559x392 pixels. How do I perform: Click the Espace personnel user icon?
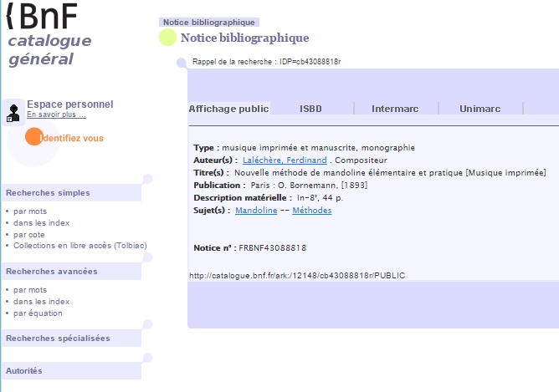13,113
